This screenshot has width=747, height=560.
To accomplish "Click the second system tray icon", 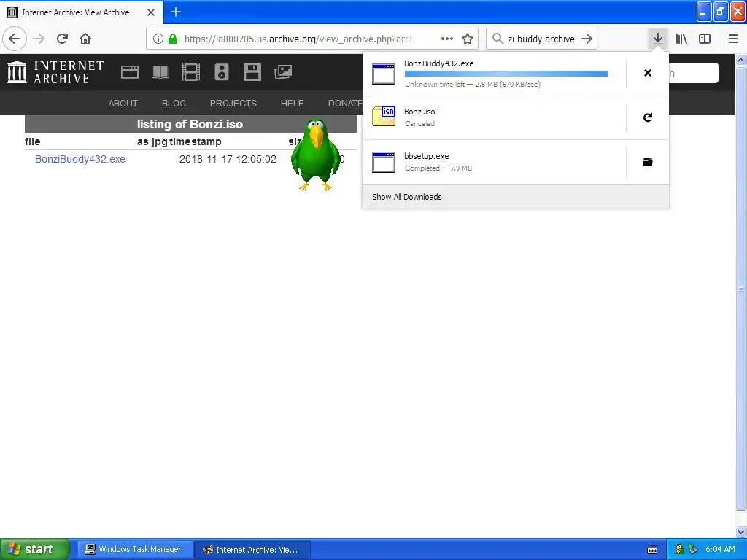I will point(693,549).
